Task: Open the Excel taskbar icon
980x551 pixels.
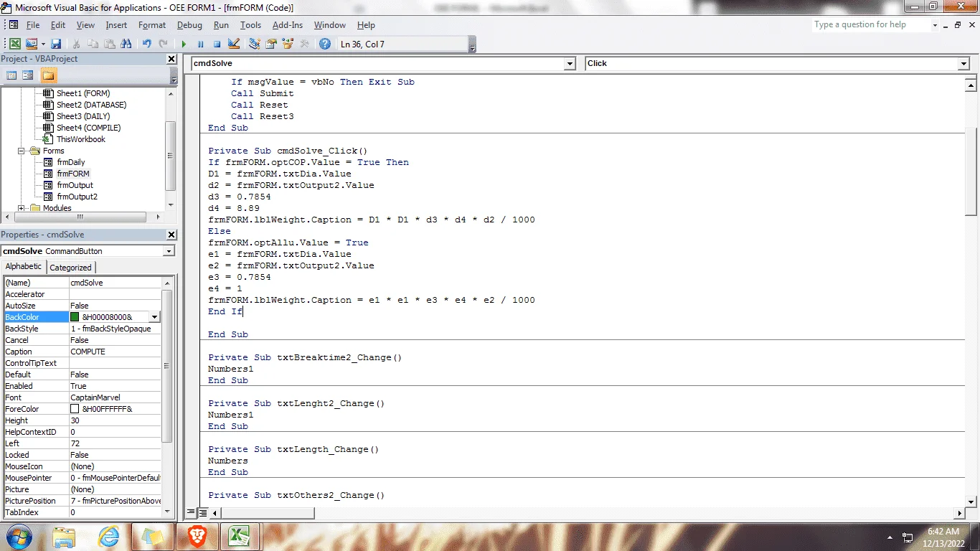Action: point(239,536)
